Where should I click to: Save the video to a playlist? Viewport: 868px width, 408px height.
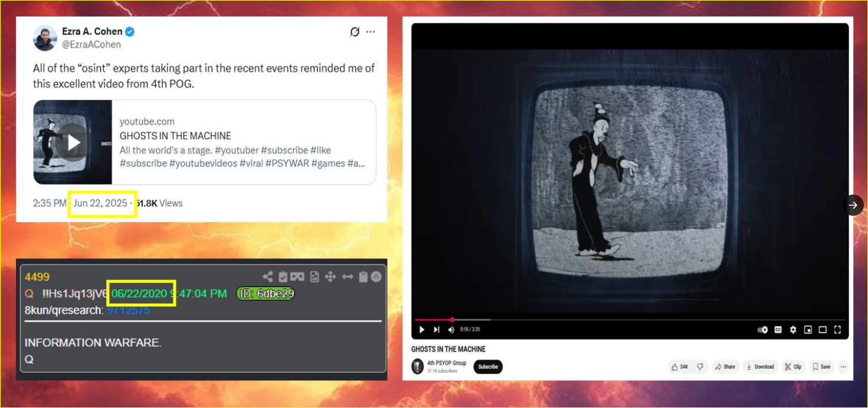[x=821, y=367]
